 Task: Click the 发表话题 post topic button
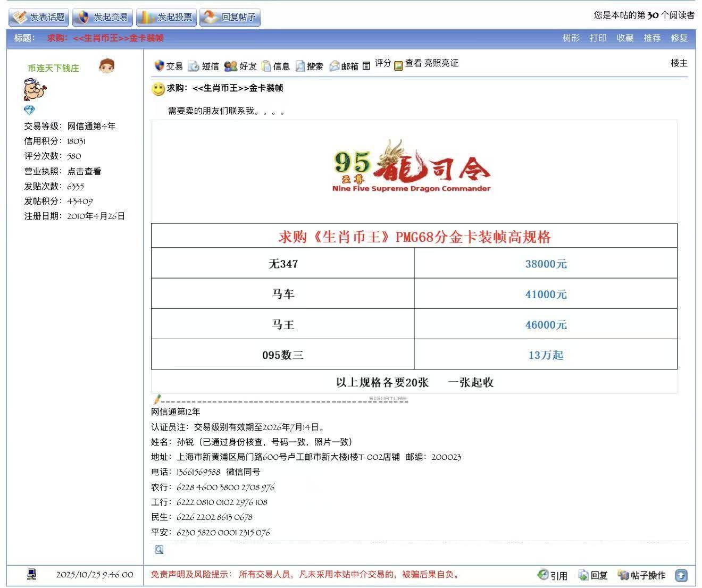[39, 17]
